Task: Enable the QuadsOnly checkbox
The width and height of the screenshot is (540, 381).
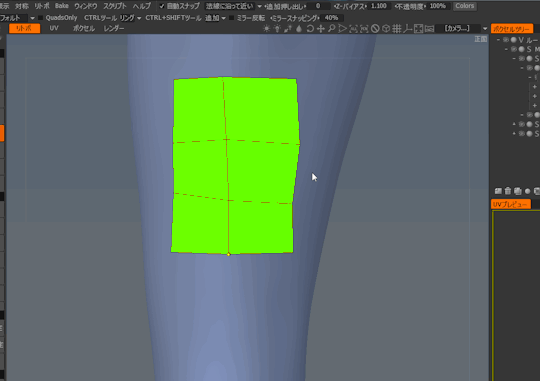Action: 40,18
